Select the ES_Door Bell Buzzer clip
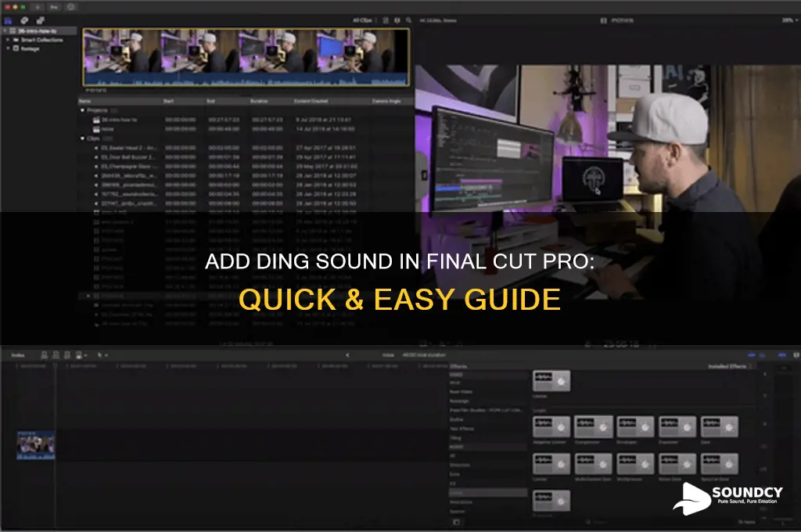 (246, 157)
